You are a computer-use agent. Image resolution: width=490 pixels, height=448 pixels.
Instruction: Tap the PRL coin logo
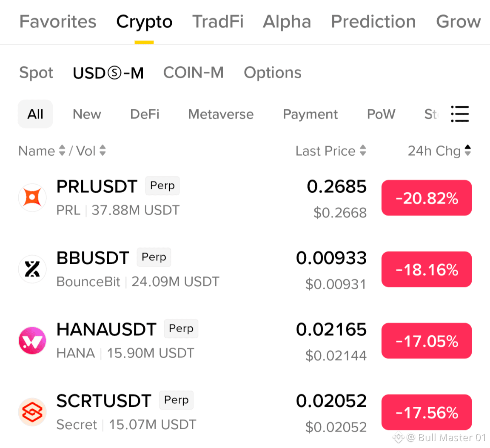pyautogui.click(x=32, y=197)
